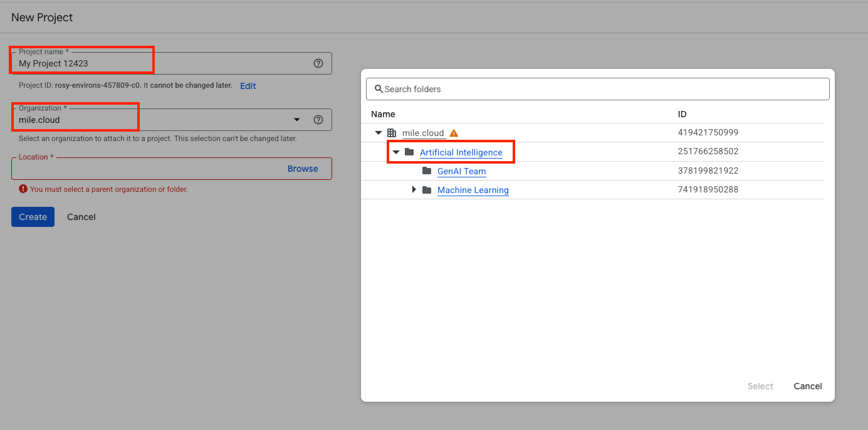This screenshot has width=868, height=430.
Task: Click the Machine Learning folder icon
Action: (x=427, y=190)
